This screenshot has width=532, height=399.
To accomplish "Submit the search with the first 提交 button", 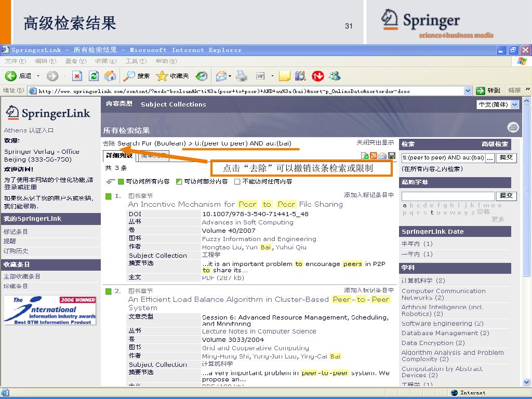I will click(506, 158).
